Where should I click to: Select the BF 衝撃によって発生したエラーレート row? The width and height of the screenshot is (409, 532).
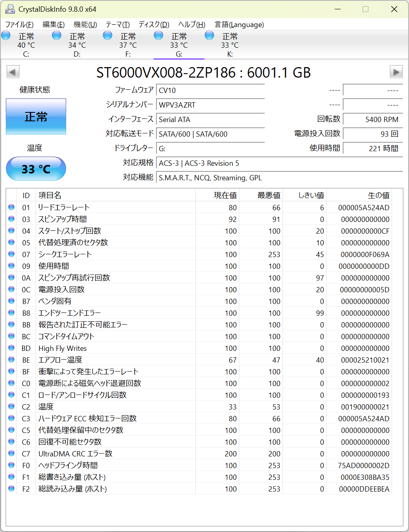click(x=199, y=372)
